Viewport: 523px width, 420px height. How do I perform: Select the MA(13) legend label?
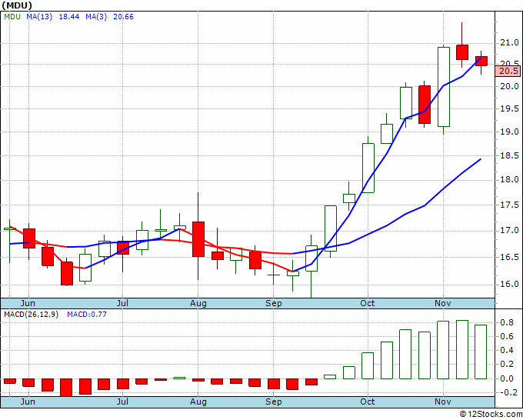click(x=39, y=17)
